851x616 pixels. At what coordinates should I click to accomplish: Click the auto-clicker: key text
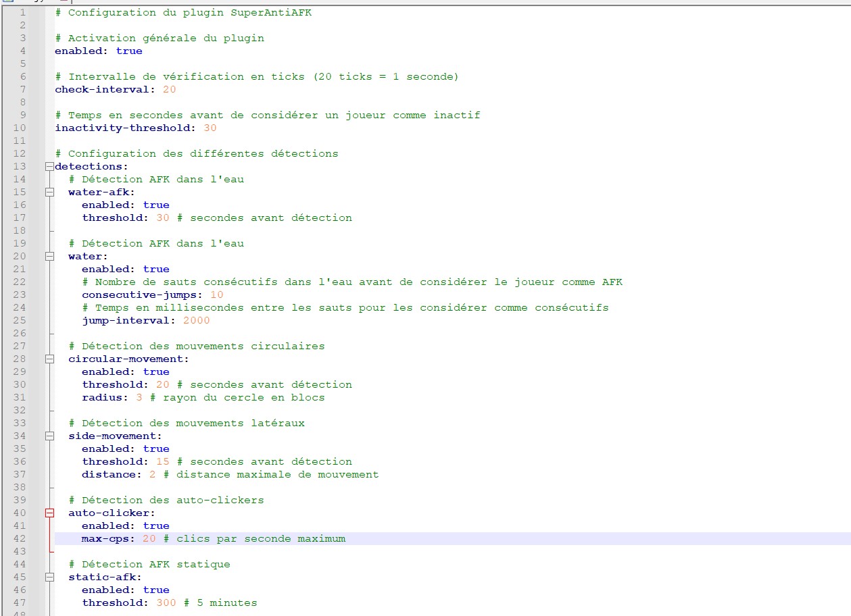coord(112,513)
